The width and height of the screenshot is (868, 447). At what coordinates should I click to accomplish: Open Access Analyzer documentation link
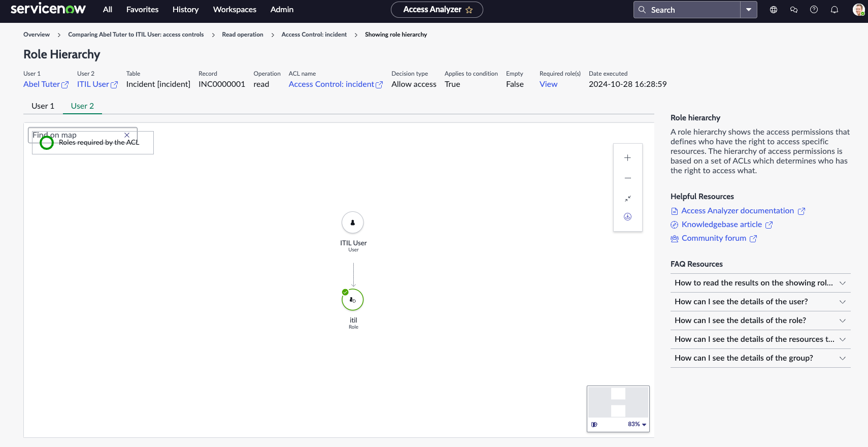(x=738, y=211)
